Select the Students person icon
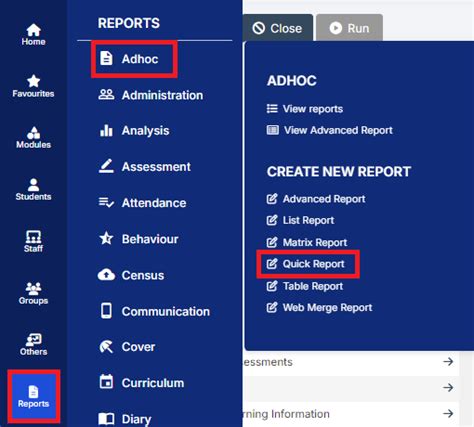Image resolution: width=474 pixels, height=427 pixels. coord(33,185)
